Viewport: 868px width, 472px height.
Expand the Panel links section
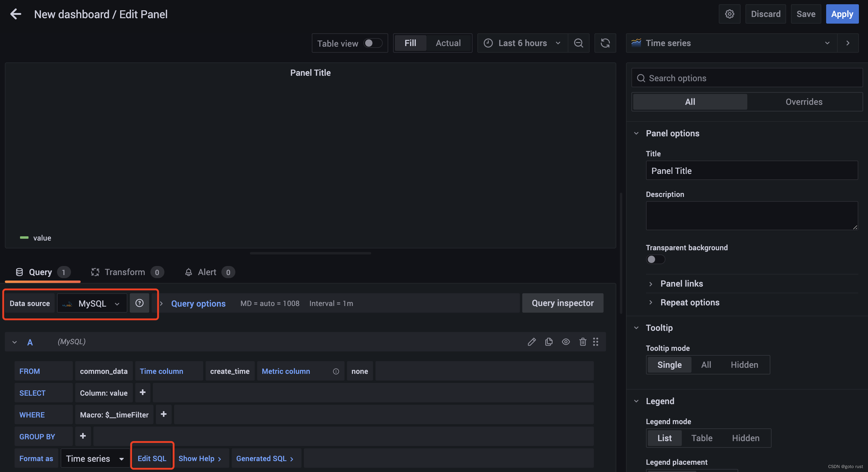pyautogui.click(x=681, y=284)
